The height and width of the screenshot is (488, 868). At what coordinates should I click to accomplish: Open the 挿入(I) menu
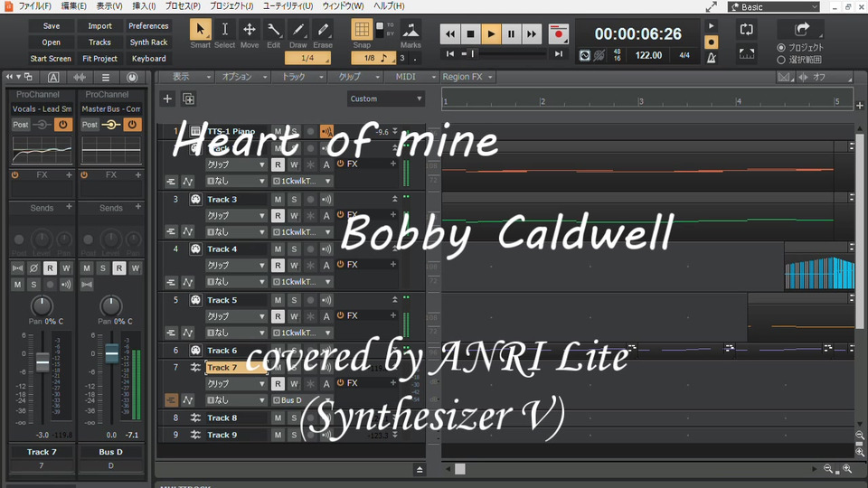click(x=144, y=6)
